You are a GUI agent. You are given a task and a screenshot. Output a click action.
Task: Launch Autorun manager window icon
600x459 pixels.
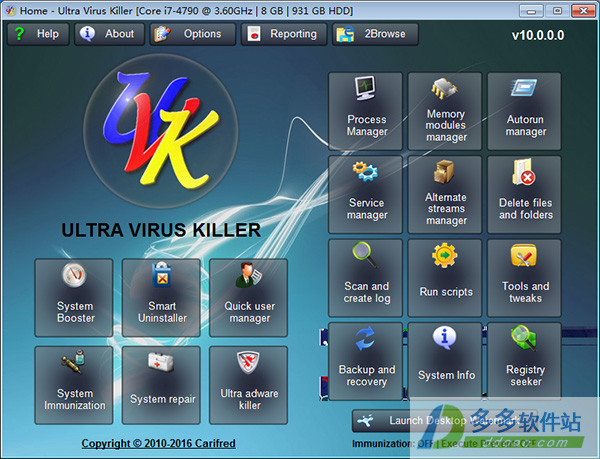coord(524,88)
